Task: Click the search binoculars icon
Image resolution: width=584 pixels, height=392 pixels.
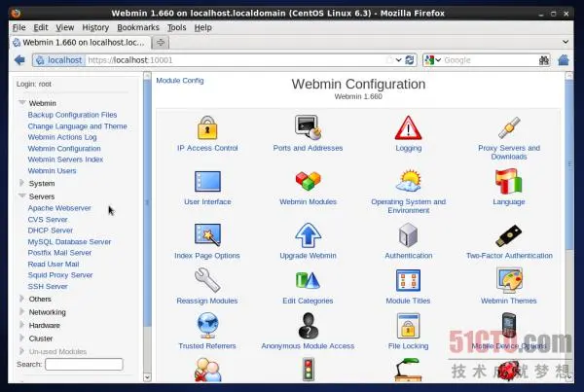Action: [x=544, y=60]
